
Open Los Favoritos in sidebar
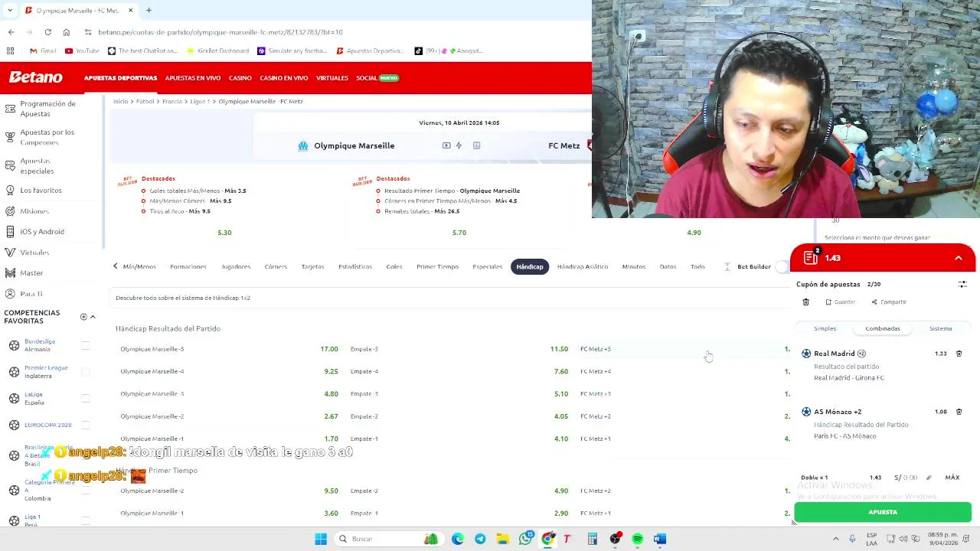(x=41, y=190)
